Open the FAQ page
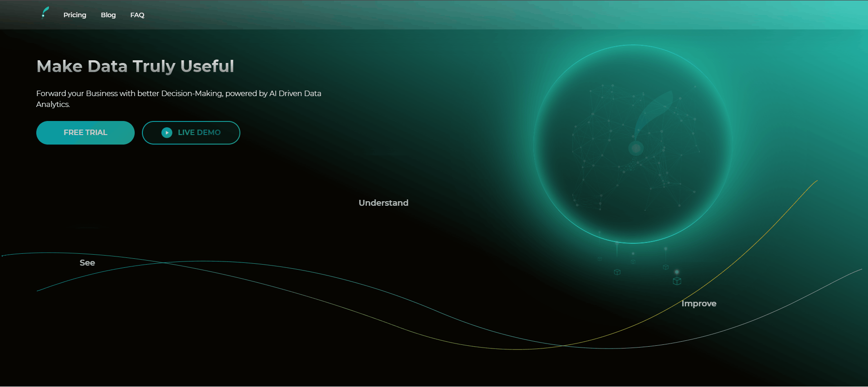Image resolution: width=868 pixels, height=387 pixels. point(137,15)
